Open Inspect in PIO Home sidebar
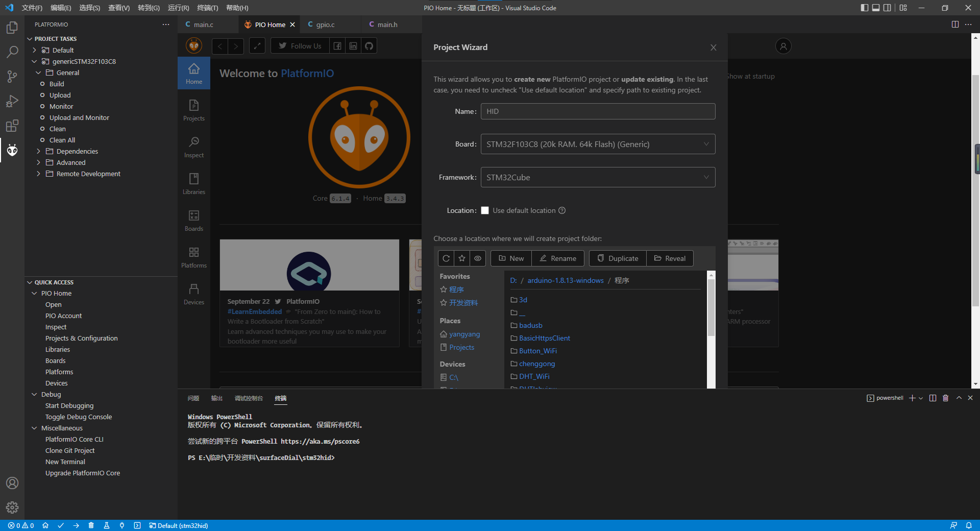980x531 pixels. point(194,147)
